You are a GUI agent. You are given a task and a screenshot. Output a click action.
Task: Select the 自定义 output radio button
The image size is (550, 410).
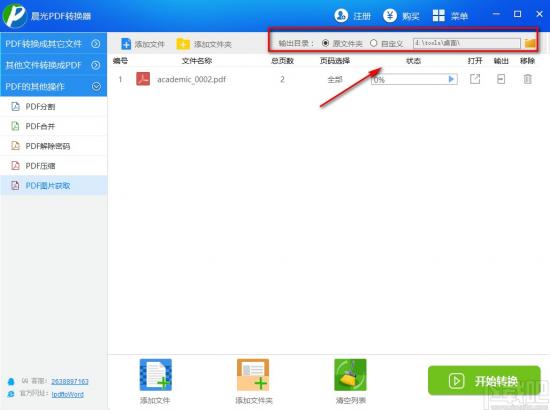click(x=374, y=43)
